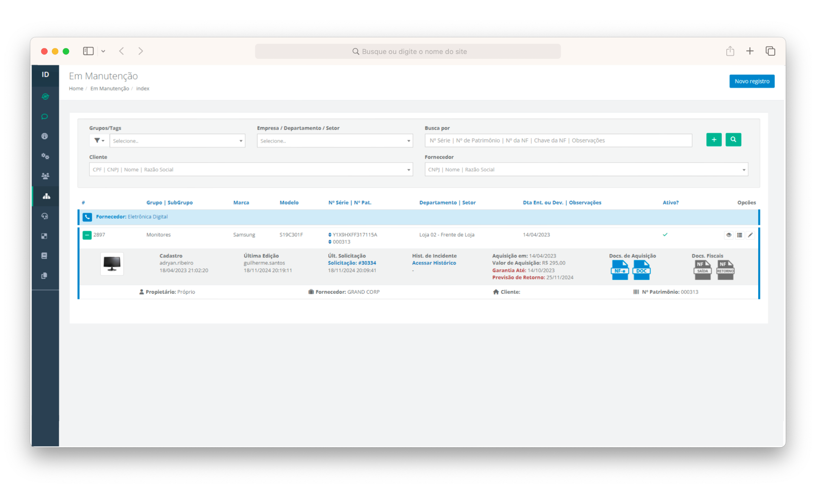This screenshot has width=816, height=504.
Task: Click Loja 02 - Frente de Loja cell
Action: (x=447, y=235)
